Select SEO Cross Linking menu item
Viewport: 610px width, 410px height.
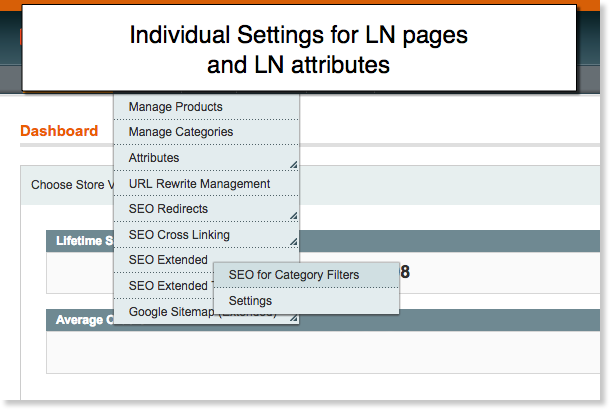206,235
